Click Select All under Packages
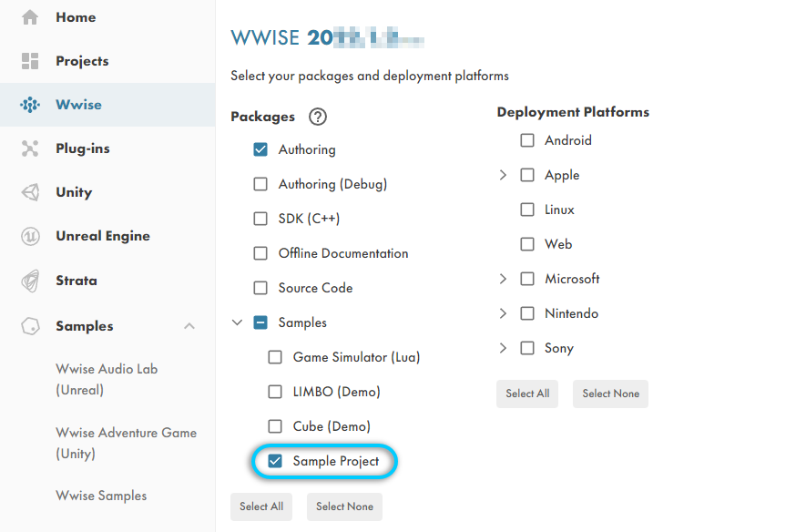This screenshot has height=532, width=796. (261, 506)
